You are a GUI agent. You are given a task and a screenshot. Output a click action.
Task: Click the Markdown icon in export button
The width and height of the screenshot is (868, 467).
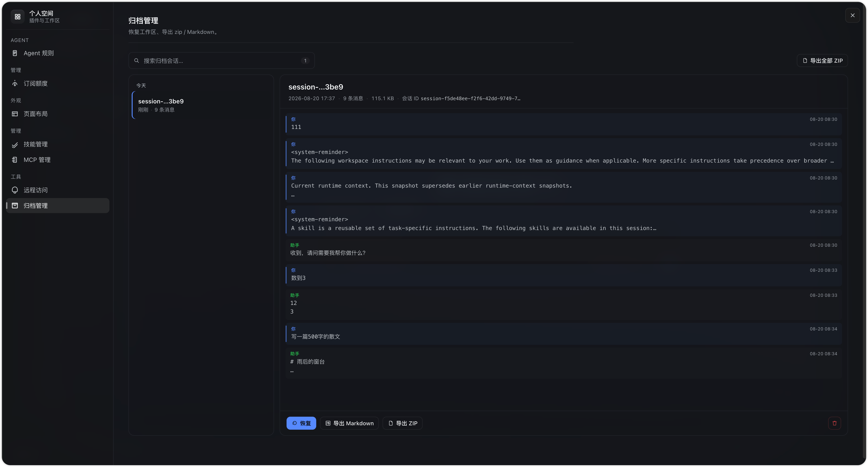pos(328,423)
